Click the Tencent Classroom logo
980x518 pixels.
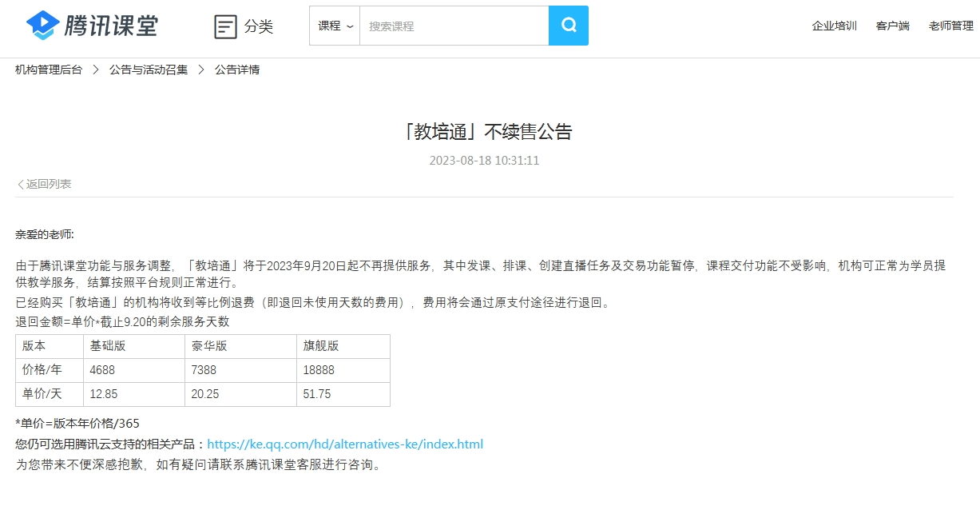coord(92,26)
